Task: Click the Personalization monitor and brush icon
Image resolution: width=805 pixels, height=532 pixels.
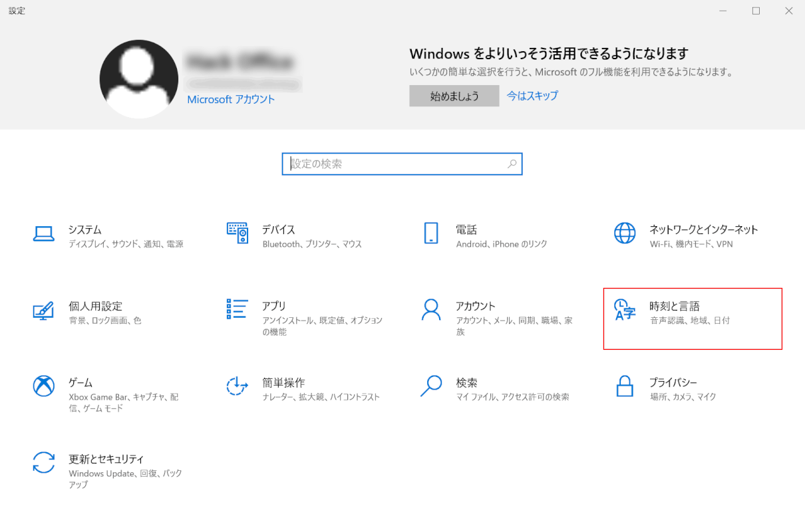Action: coord(43,310)
